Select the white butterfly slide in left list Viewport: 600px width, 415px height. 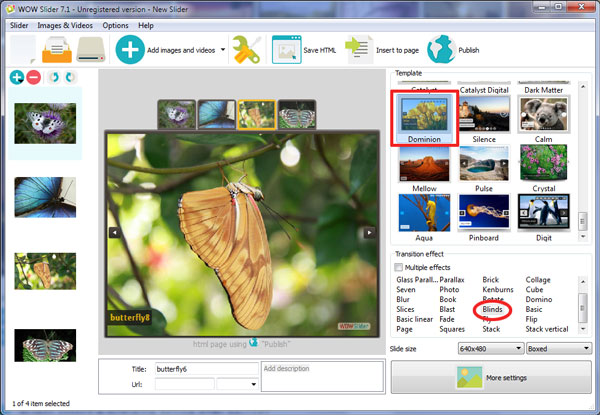[45, 124]
